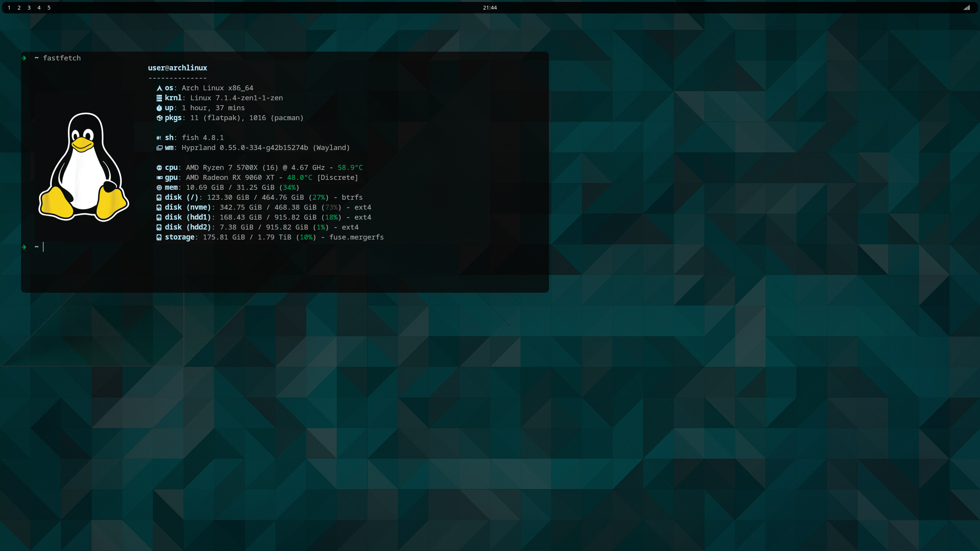This screenshot has height=551, width=980.
Task: Click the memory icon beside mem
Action: [x=159, y=187]
